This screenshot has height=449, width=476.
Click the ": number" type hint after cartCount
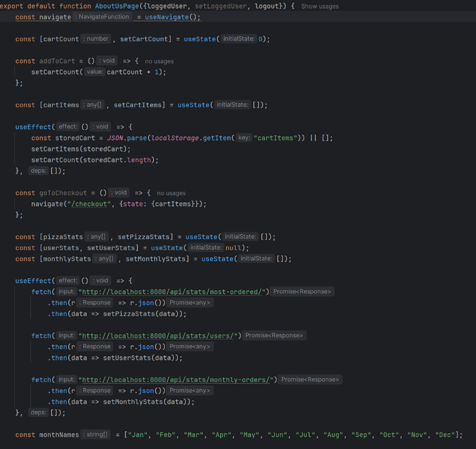click(x=96, y=39)
